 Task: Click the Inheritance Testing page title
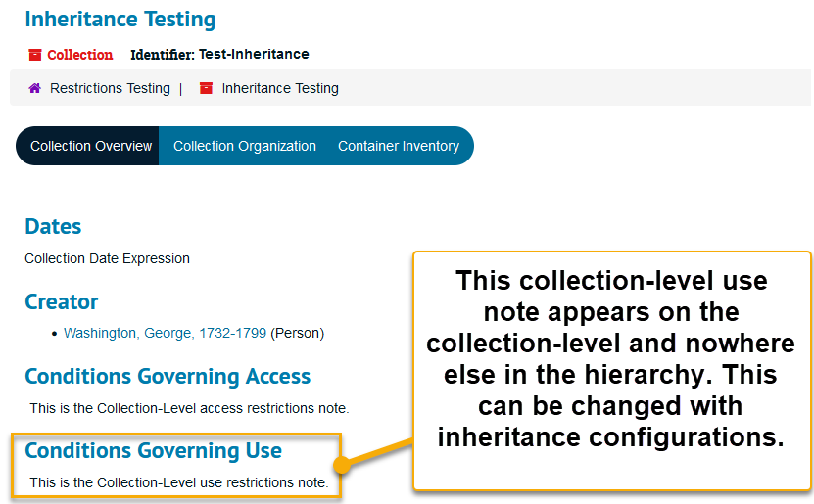pos(120,20)
